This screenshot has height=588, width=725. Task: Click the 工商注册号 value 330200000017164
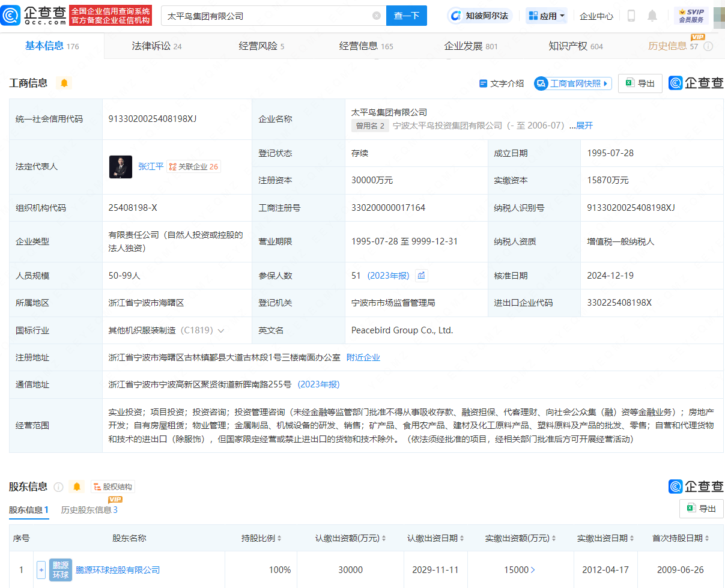(x=388, y=208)
